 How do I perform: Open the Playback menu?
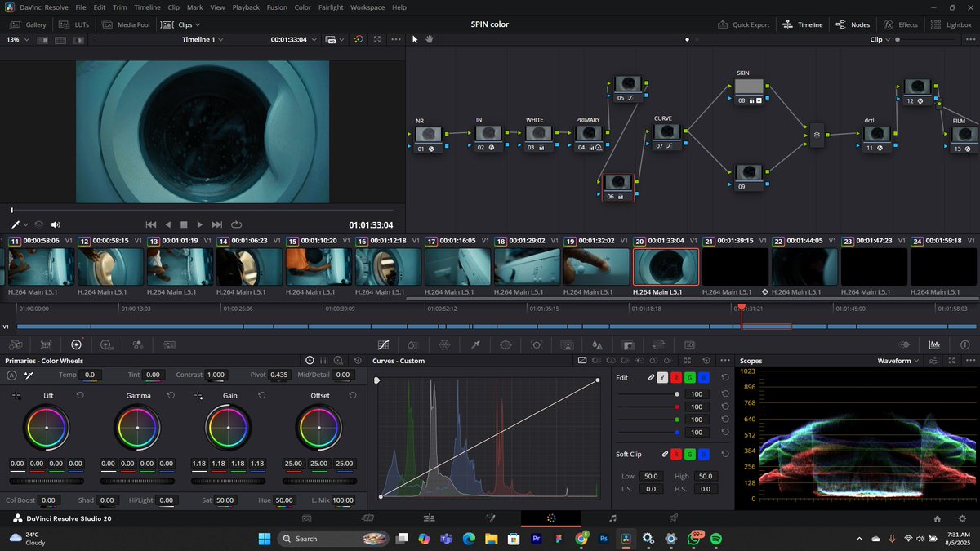[x=246, y=7]
